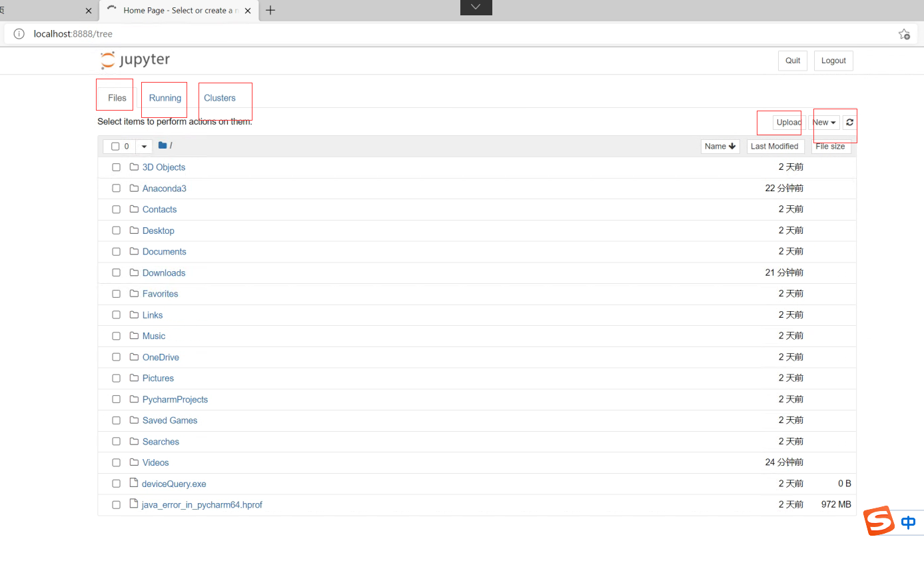Image resolution: width=924 pixels, height=579 pixels.
Task: Switch to the Clusters tab
Action: click(220, 98)
